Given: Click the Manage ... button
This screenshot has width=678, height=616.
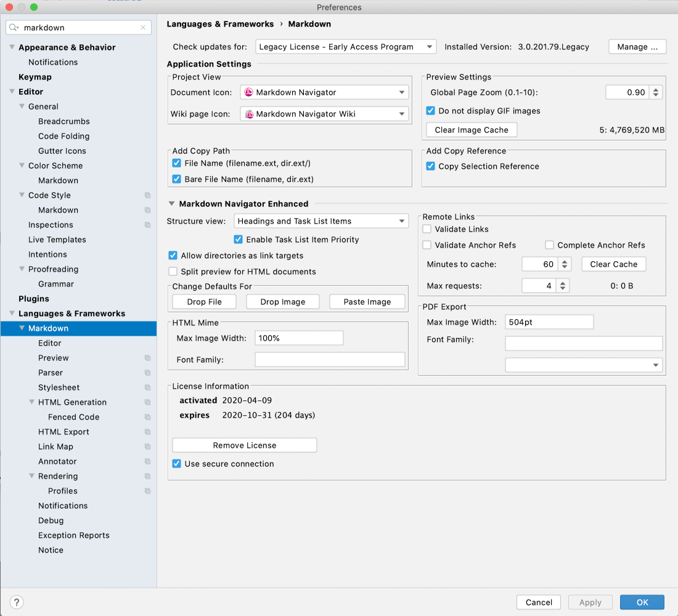Looking at the screenshot, I should tap(637, 47).
